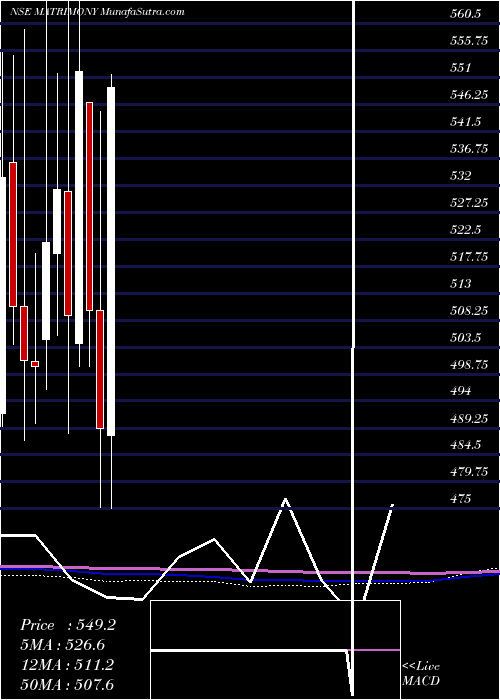The image size is (500, 700).
Task: Click the 489.25 price axis label
Action: click(x=468, y=418)
